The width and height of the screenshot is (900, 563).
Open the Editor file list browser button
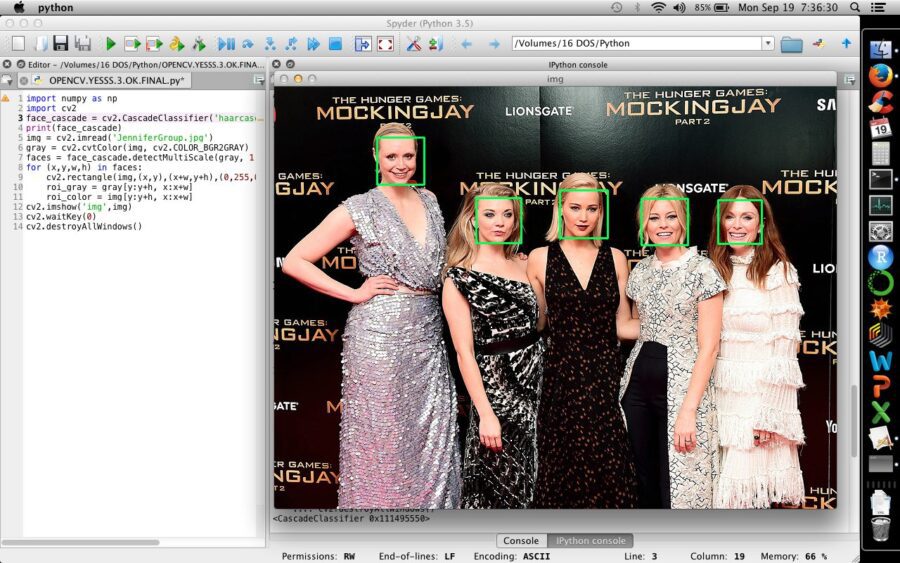click(7, 80)
